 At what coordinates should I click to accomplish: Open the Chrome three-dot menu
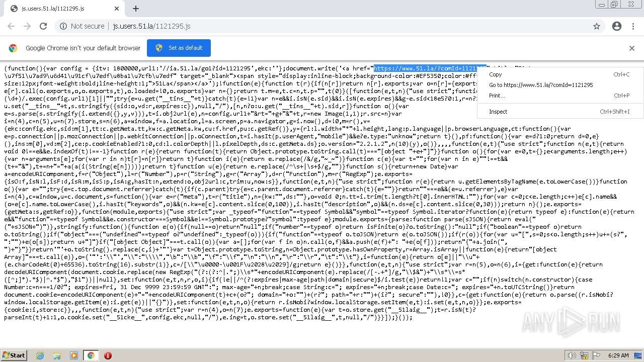(633, 26)
